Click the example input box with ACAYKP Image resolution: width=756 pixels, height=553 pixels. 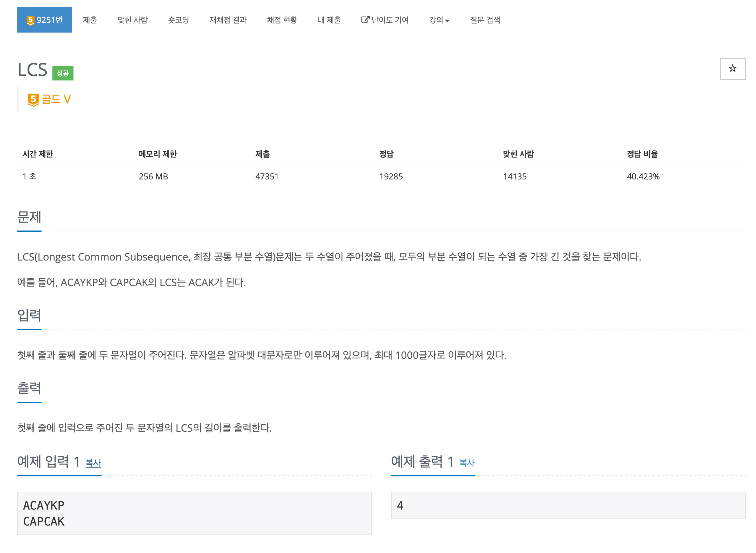point(194,513)
